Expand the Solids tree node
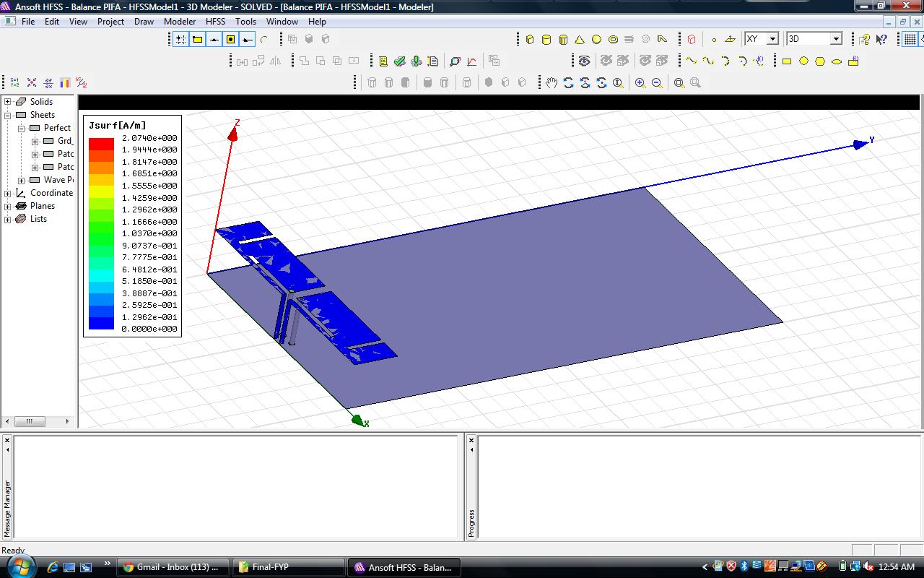 pyautogui.click(x=8, y=102)
